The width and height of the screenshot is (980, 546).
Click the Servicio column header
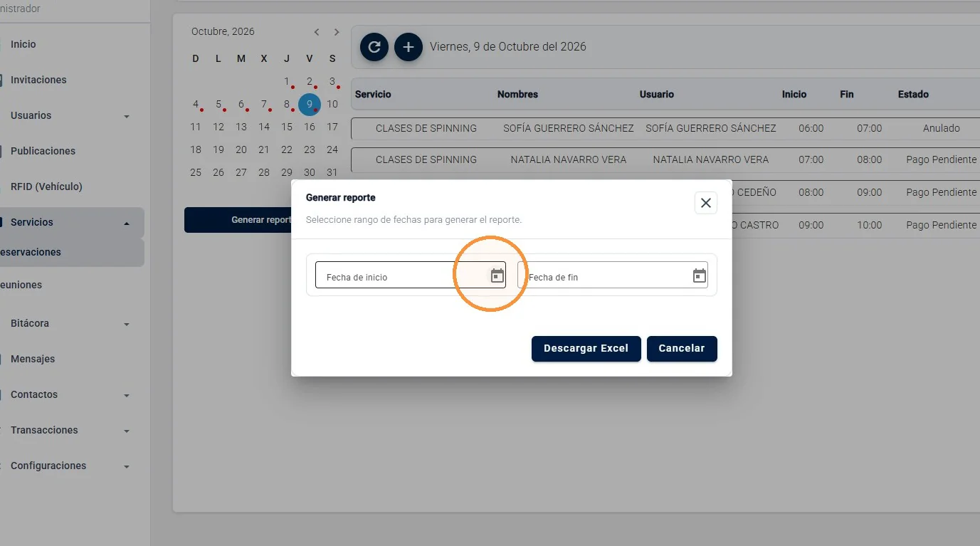[373, 94]
